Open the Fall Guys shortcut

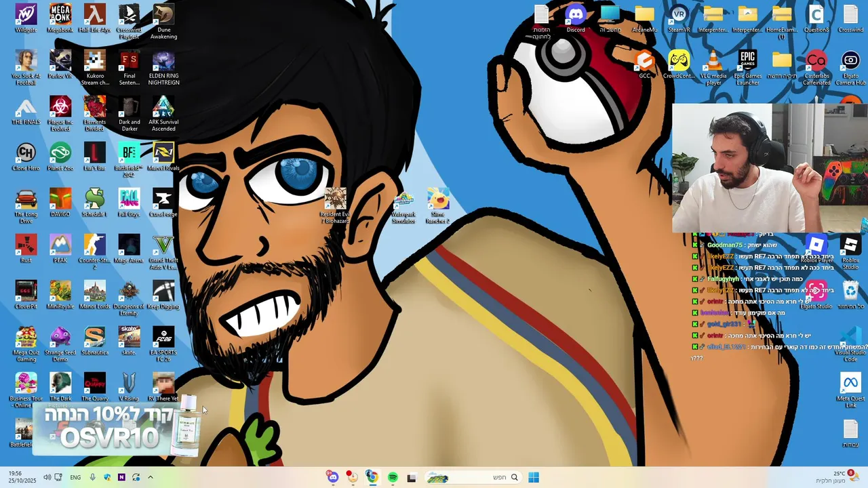pos(129,203)
